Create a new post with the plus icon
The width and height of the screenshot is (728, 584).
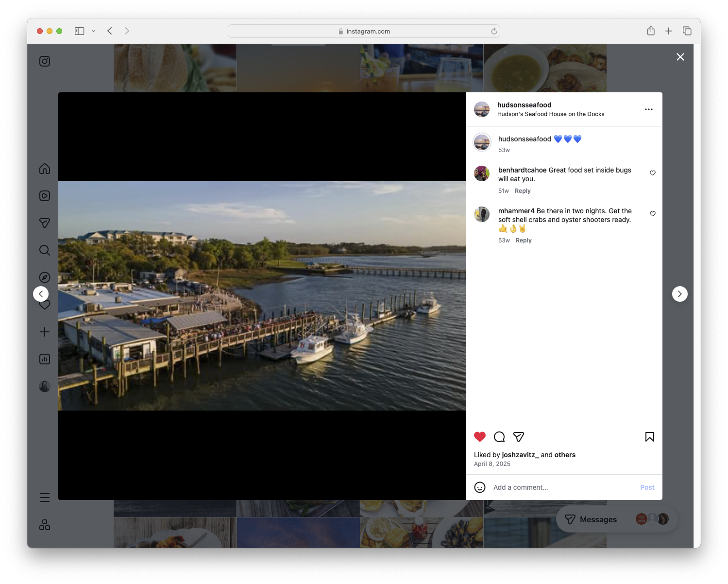coord(44,332)
